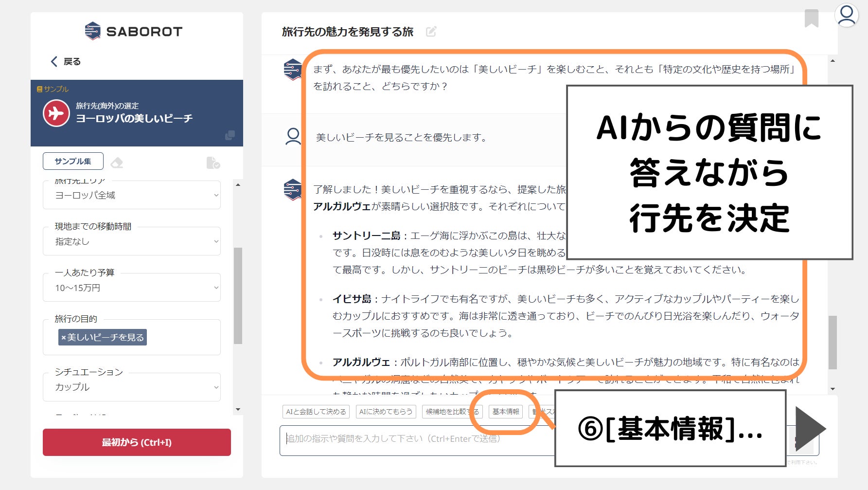Click the ヨーロッパの美しいビーチ sample title
Image resolution: width=868 pixels, height=490 pixels.
134,118
